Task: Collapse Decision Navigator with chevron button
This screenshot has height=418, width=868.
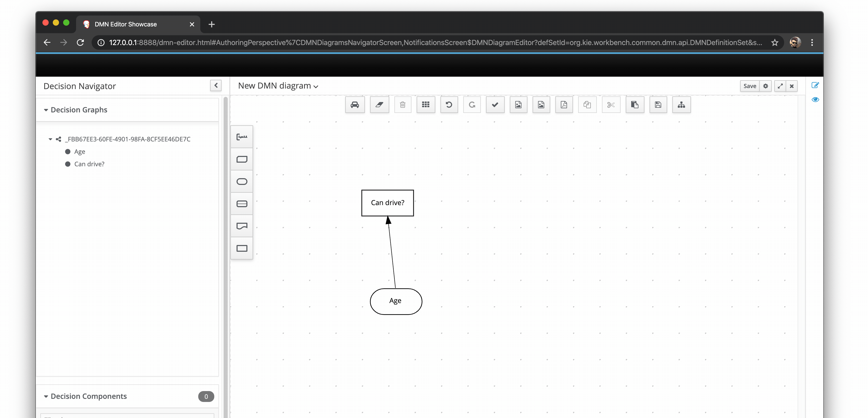Action: (x=216, y=86)
